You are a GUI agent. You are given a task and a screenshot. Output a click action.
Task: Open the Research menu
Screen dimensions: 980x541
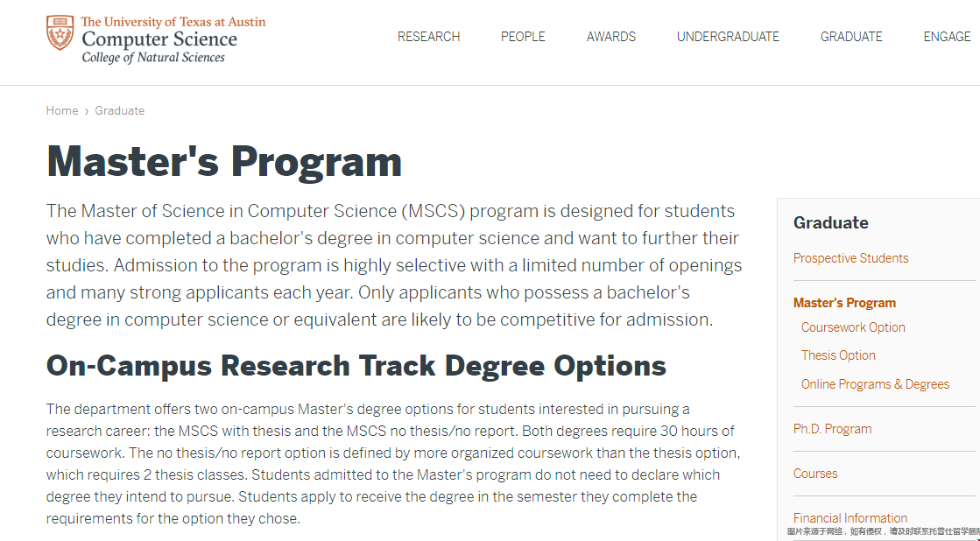point(428,37)
